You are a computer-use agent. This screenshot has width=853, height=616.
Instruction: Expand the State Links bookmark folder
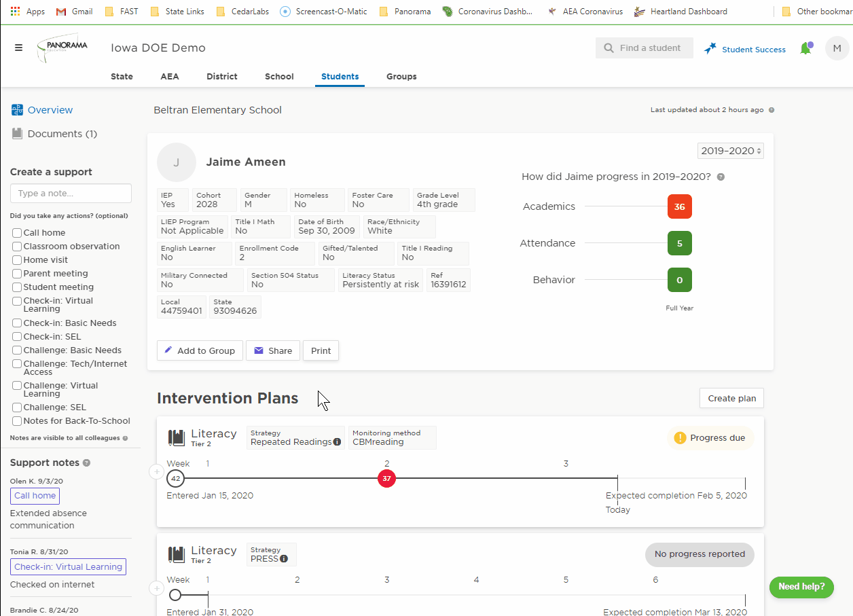click(x=177, y=12)
